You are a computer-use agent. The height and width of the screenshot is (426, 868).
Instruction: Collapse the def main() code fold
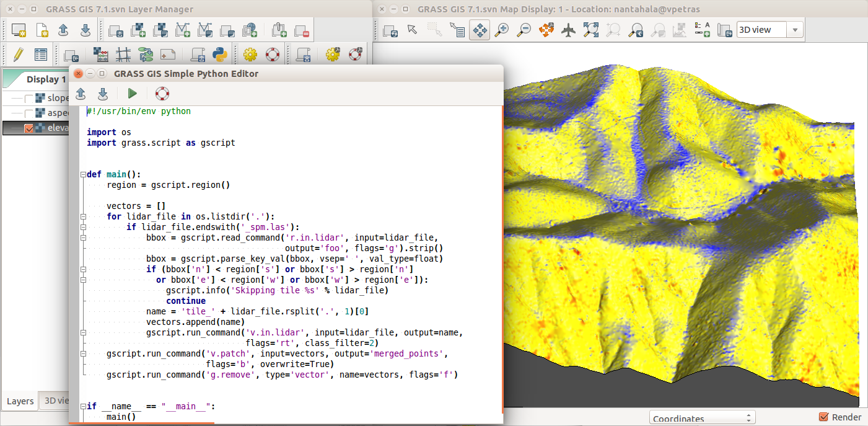[x=82, y=175]
